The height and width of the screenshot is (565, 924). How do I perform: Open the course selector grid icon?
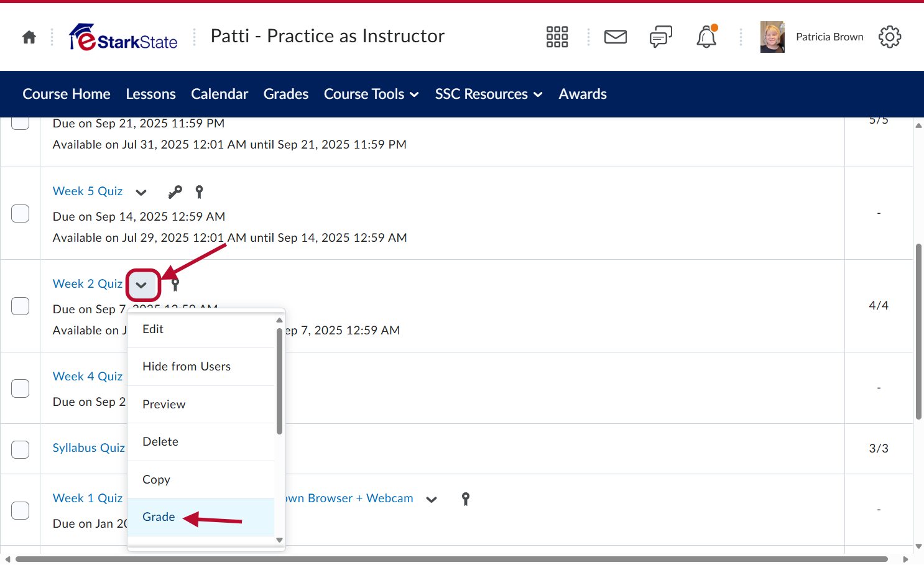click(557, 37)
